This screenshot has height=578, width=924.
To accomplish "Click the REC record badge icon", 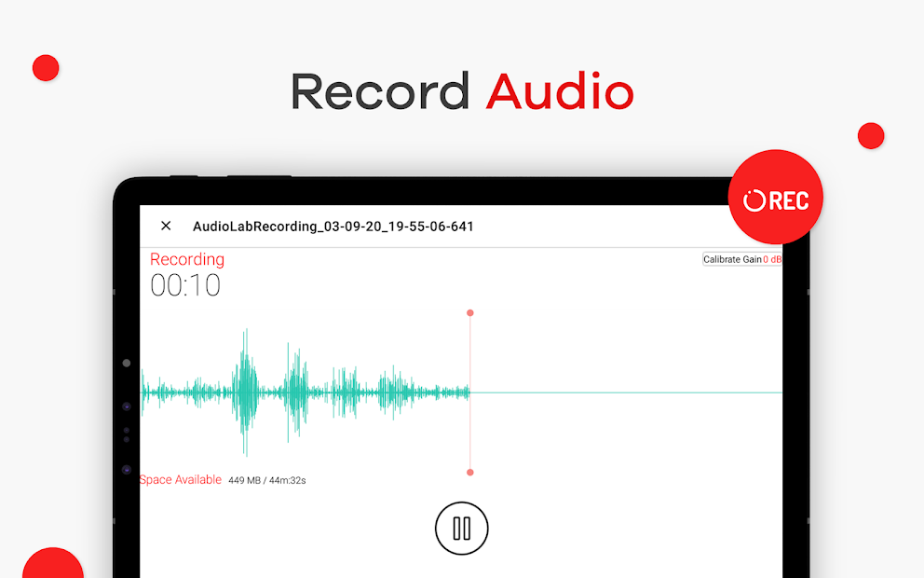I will coord(776,197).
